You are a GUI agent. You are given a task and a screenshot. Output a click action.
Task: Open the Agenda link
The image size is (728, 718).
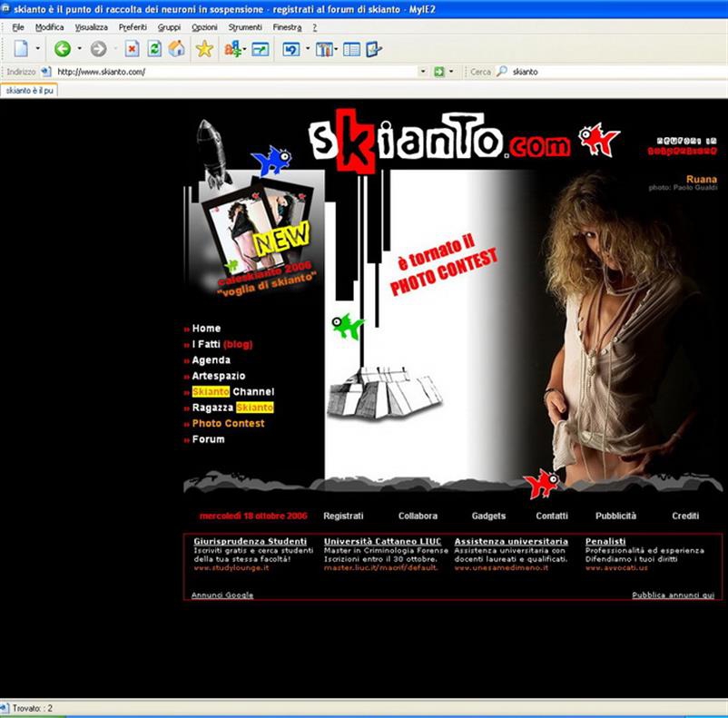[x=212, y=360]
